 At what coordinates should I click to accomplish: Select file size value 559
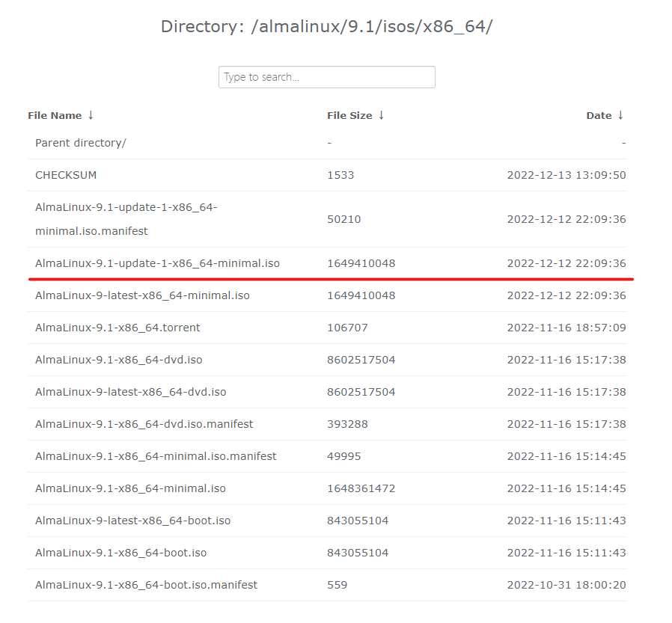tap(337, 585)
